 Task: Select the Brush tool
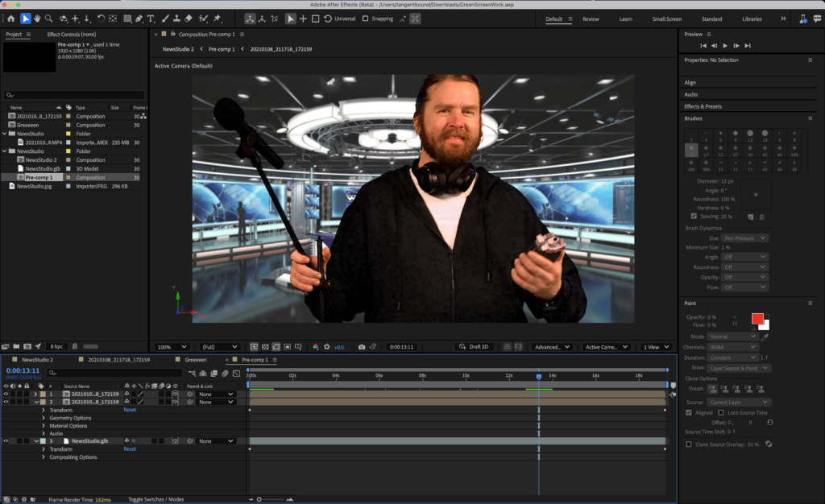coord(164,18)
